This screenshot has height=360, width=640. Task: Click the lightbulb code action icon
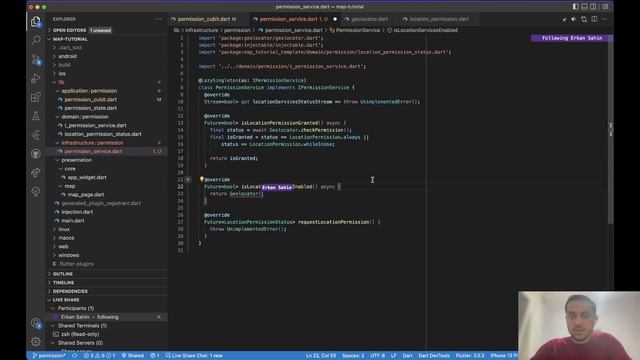click(201, 179)
